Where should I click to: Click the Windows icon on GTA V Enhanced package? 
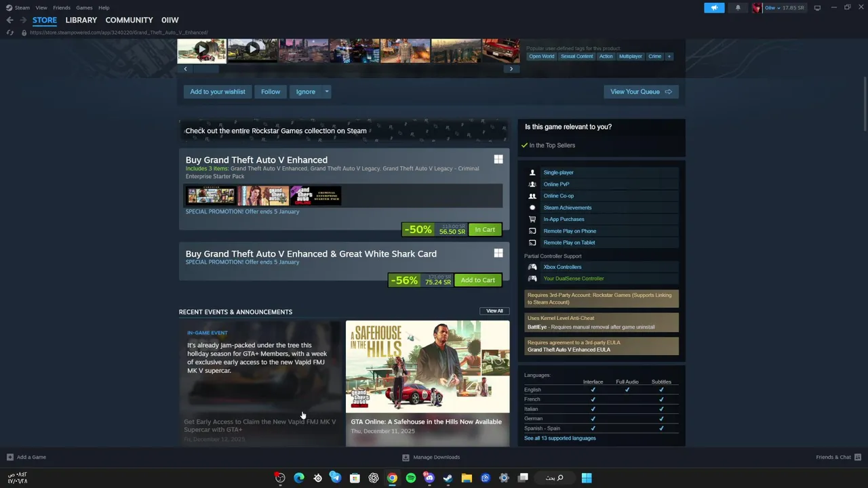point(498,159)
